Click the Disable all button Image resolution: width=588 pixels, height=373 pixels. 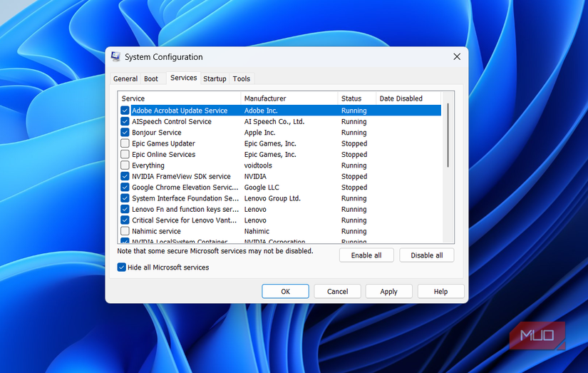pyautogui.click(x=427, y=255)
